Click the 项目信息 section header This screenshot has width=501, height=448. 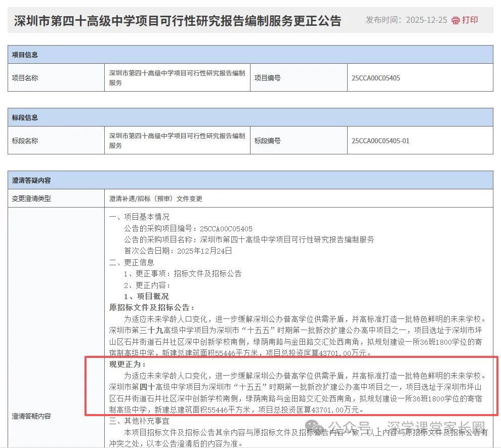pos(251,55)
